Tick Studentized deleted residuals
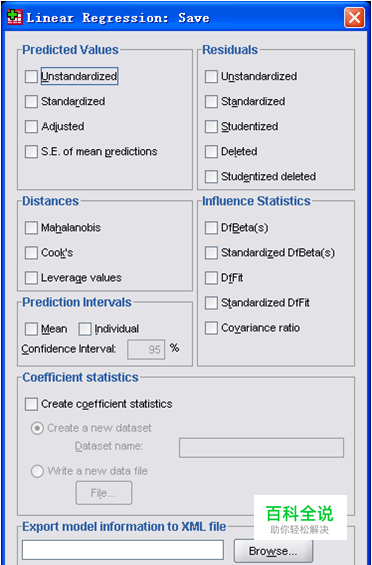The width and height of the screenshot is (372, 565). (211, 177)
